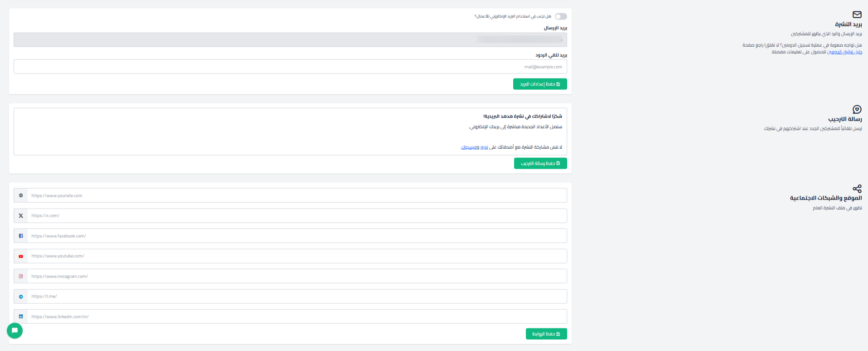Viewport: 868px width, 351px height.
Task: Click the envelope icon above بريد النشرة
Action: [x=857, y=15]
